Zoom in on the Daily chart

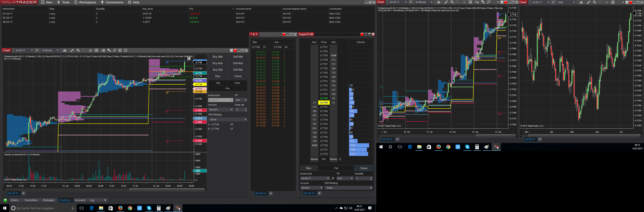pos(594,2)
